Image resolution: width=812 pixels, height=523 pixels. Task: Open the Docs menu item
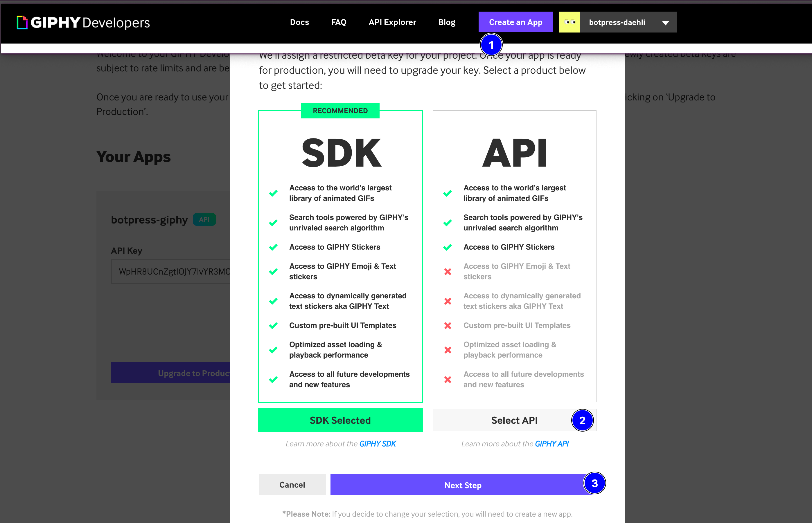tap(299, 22)
